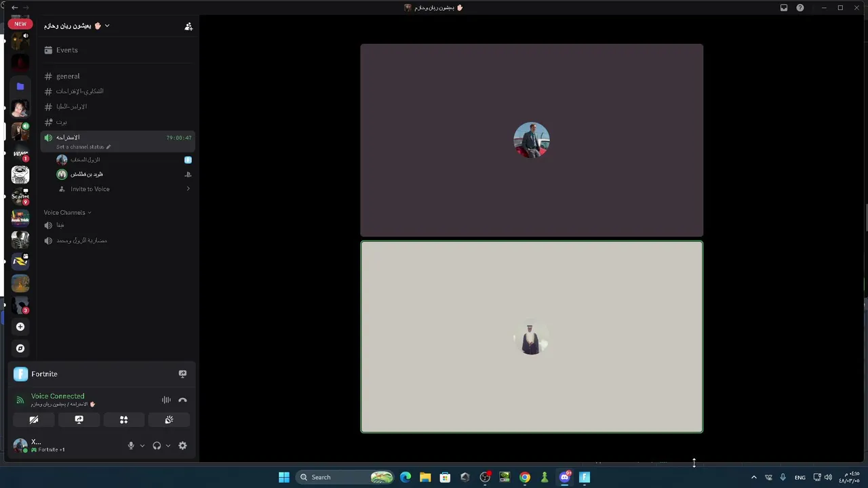The image size is (868, 488).
Task: Open Discover compass icon
Action: (20, 348)
